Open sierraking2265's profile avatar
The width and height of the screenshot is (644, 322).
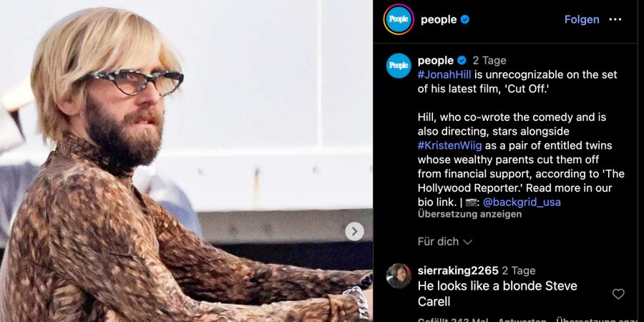click(x=399, y=275)
